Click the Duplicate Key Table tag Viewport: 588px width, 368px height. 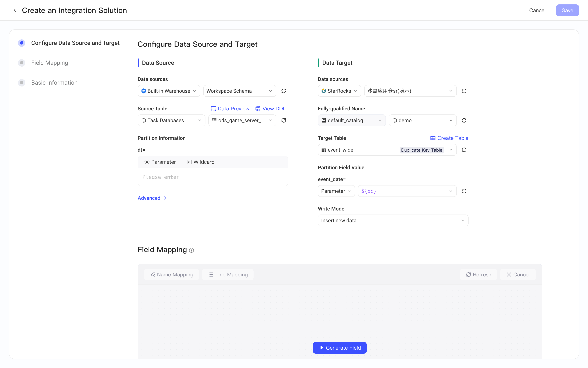(x=422, y=150)
